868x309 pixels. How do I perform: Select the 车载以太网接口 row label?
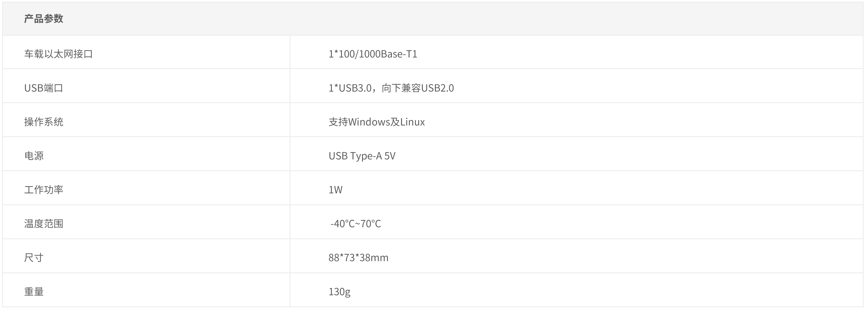point(58,54)
